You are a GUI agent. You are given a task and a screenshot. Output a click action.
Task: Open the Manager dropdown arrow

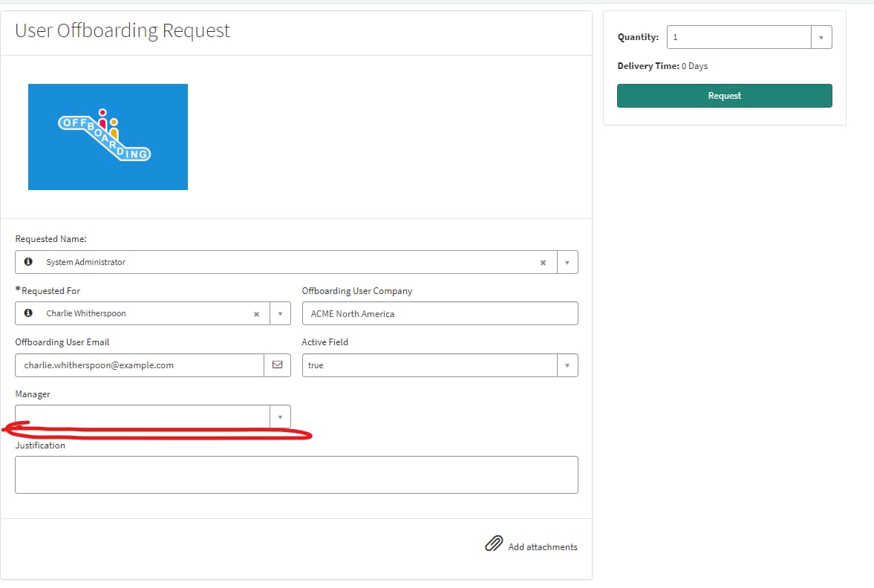(x=280, y=417)
